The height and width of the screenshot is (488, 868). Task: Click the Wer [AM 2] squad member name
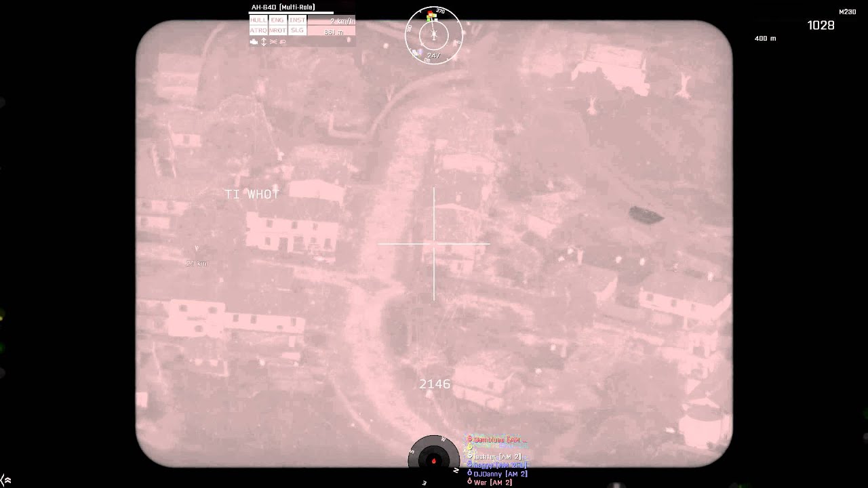pos(493,483)
